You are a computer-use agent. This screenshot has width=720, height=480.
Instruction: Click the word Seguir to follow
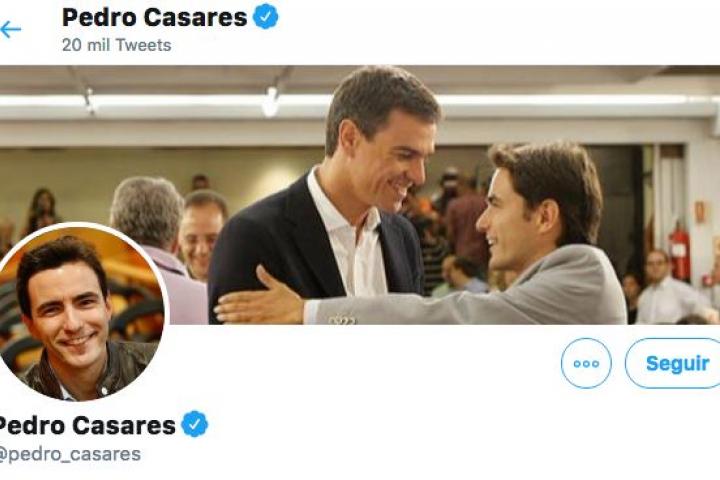coord(677,364)
